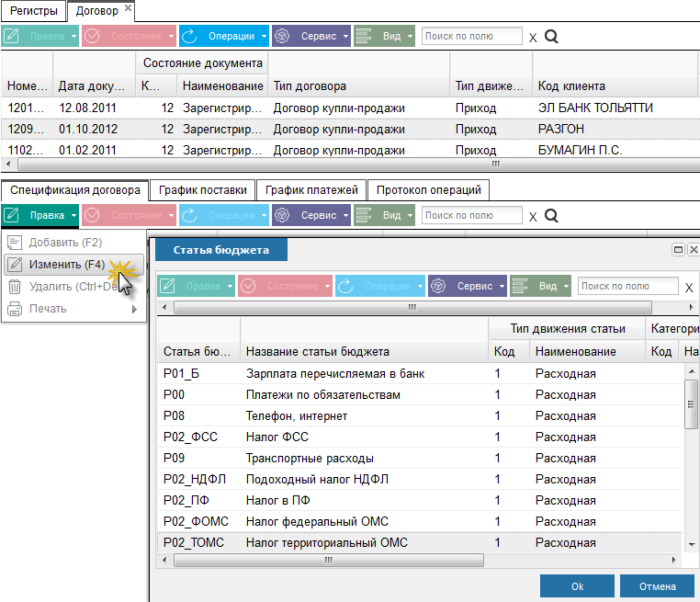Open the Правка dropdown arrow in top toolbar
The height and width of the screenshot is (602, 700).
(x=73, y=36)
